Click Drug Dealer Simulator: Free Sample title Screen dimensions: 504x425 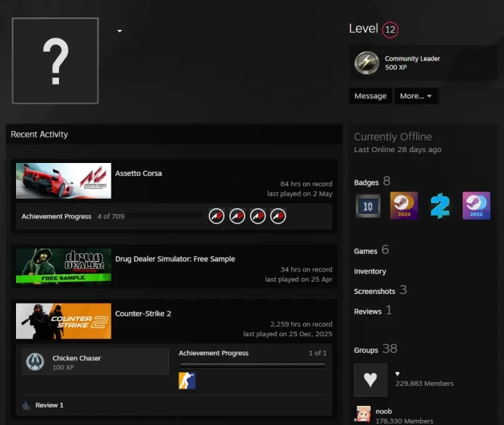tap(175, 259)
